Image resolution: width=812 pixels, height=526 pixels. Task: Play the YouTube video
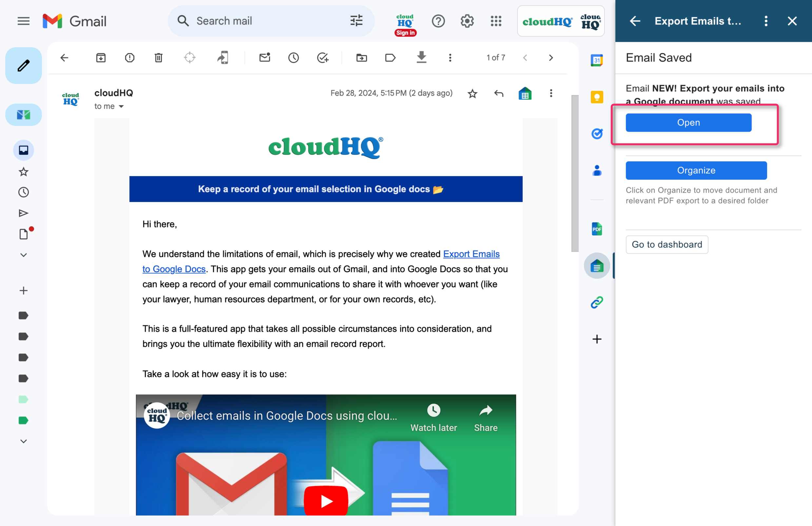pos(326,501)
